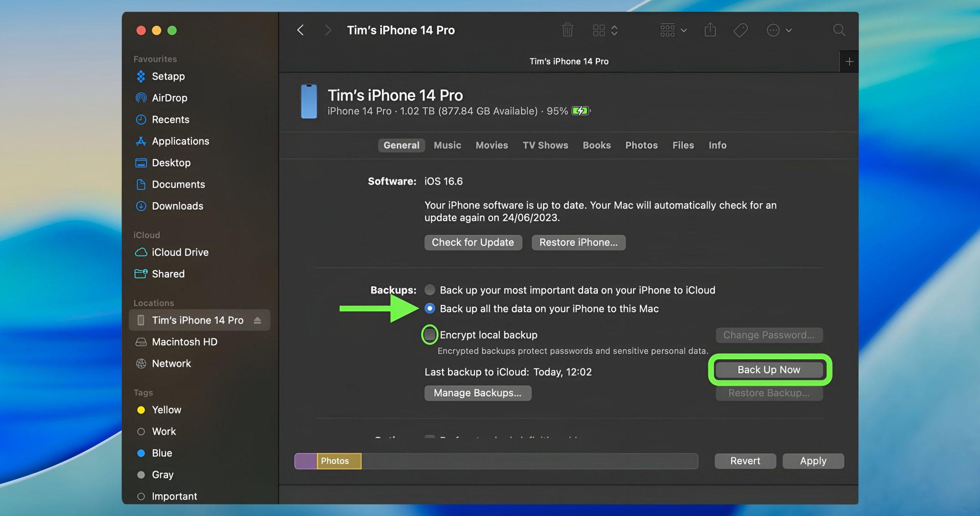Open the share icon in toolbar
This screenshot has height=516, width=980.
[710, 30]
